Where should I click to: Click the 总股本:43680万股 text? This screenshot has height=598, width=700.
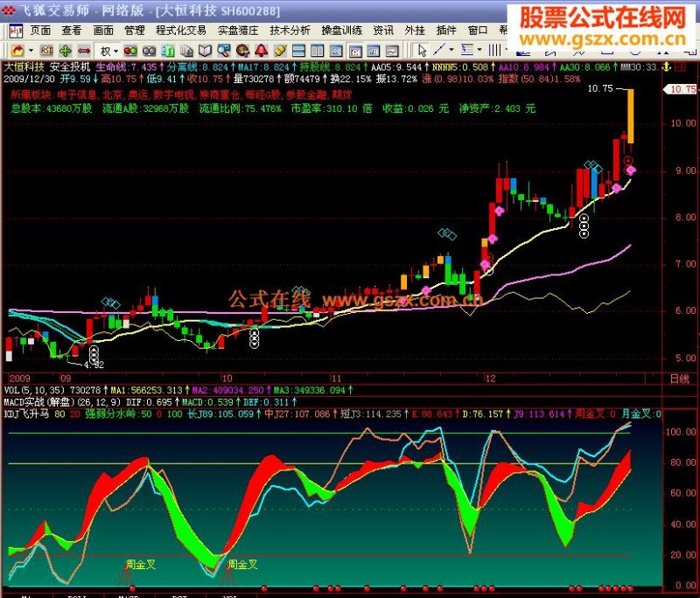(52, 108)
